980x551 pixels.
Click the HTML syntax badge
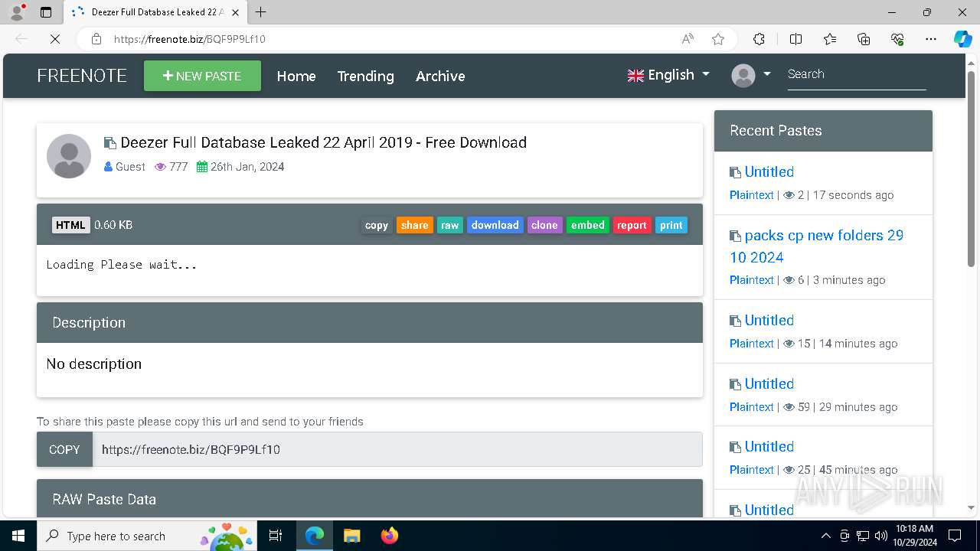click(70, 225)
